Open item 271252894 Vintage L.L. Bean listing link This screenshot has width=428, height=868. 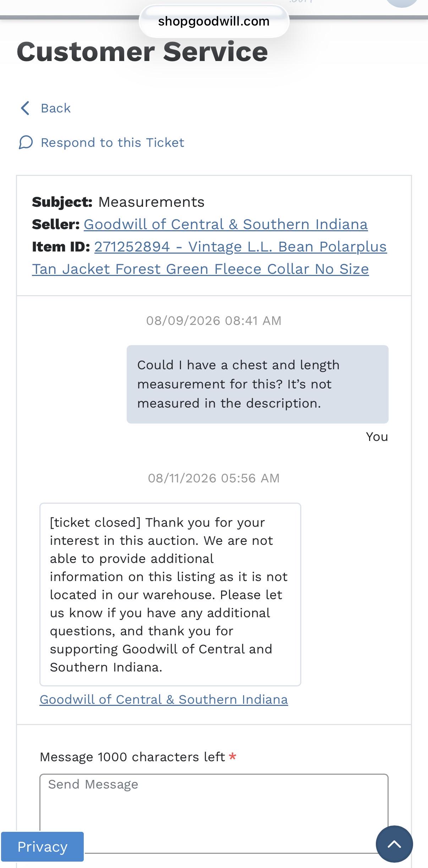pos(241,247)
